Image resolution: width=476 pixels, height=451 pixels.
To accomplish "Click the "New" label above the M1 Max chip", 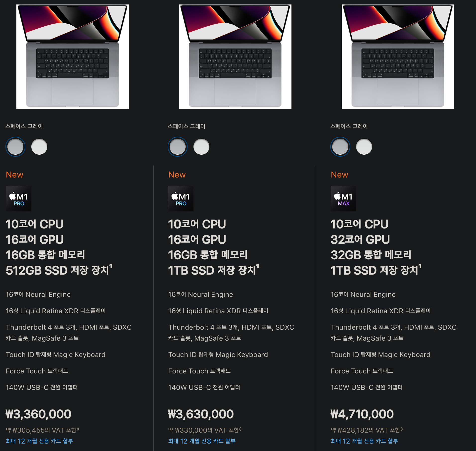I will (339, 175).
